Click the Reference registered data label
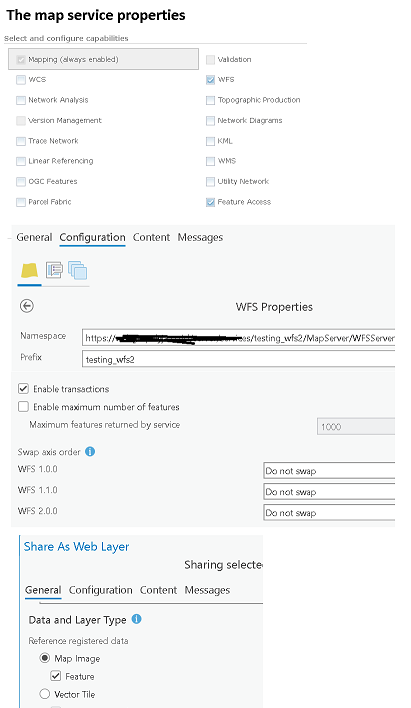This screenshot has width=411, height=708. point(78,641)
